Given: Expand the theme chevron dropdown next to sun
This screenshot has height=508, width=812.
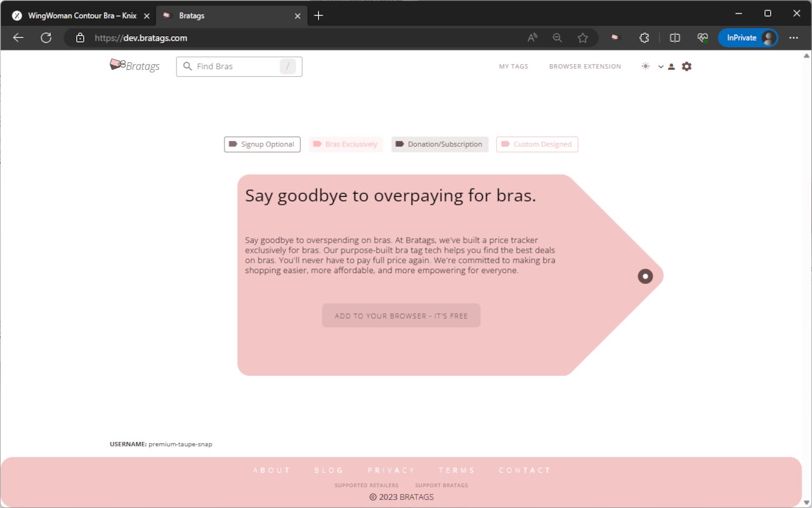Looking at the screenshot, I should pos(660,67).
